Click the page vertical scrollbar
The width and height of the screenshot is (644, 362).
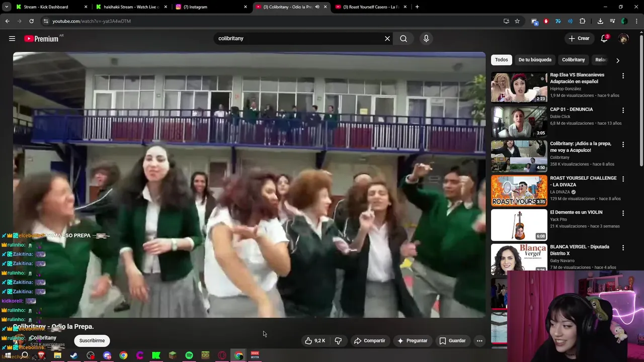[x=641, y=101]
